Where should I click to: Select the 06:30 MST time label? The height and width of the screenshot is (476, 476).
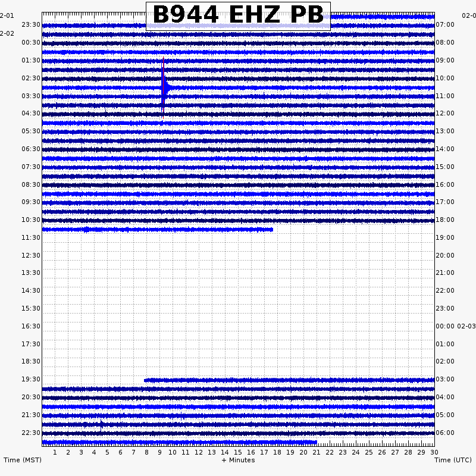click(x=31, y=149)
